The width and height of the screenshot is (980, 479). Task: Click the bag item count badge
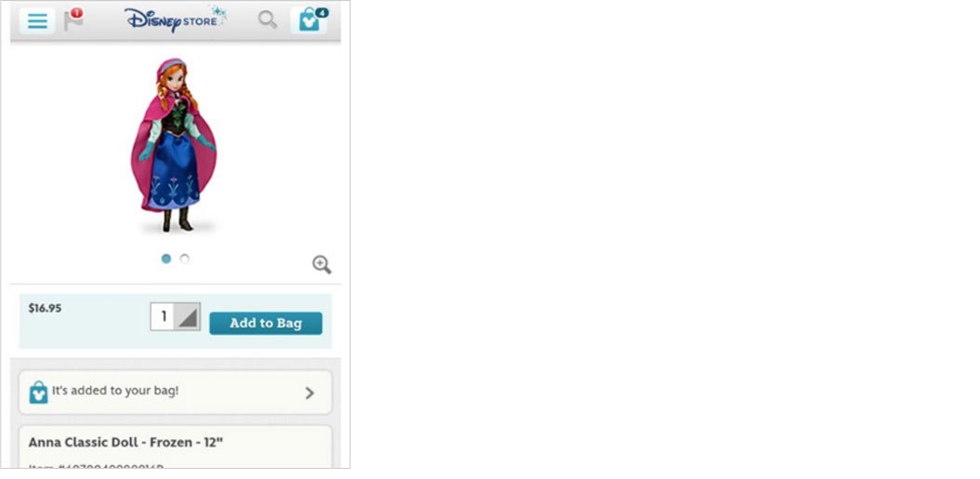tap(322, 12)
